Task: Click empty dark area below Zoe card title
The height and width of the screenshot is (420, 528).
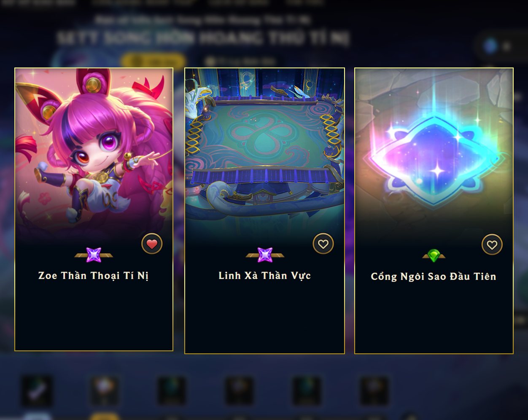Action: (x=94, y=316)
